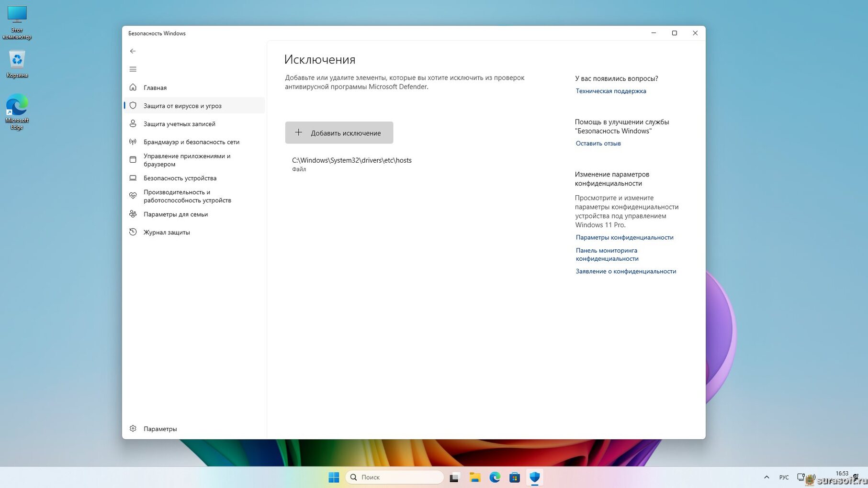Click the device health heart icon
The image size is (868, 488).
133,196
